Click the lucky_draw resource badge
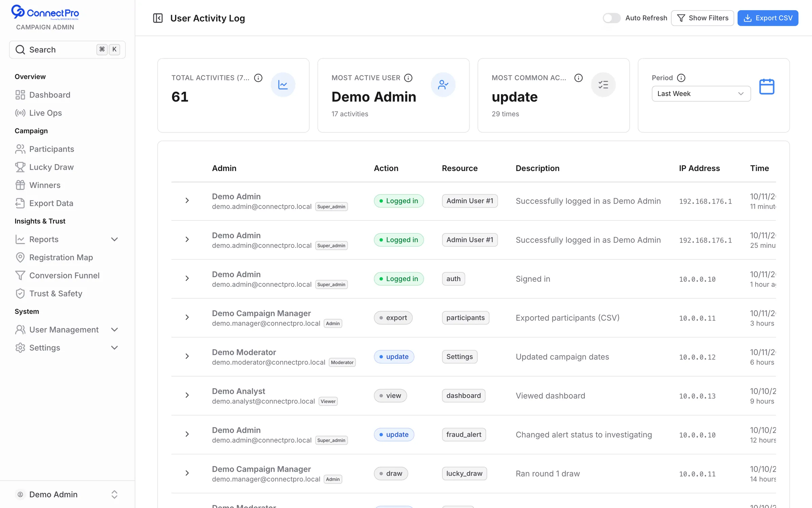 pos(464,473)
